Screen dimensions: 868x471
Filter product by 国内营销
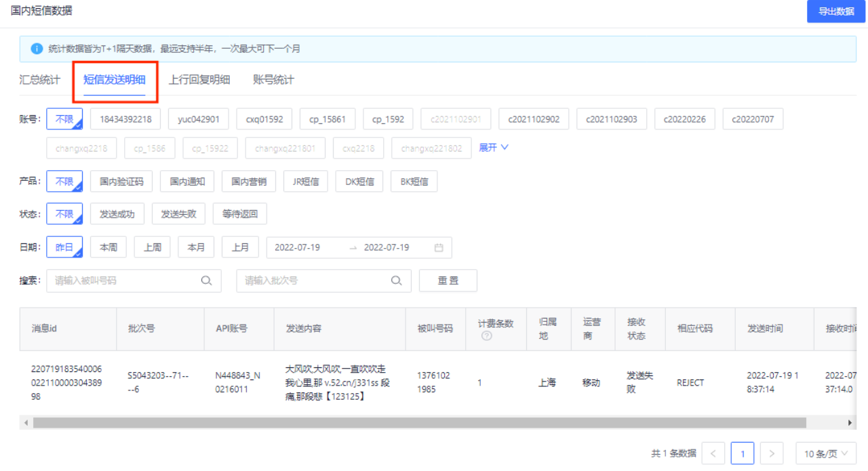click(x=249, y=182)
